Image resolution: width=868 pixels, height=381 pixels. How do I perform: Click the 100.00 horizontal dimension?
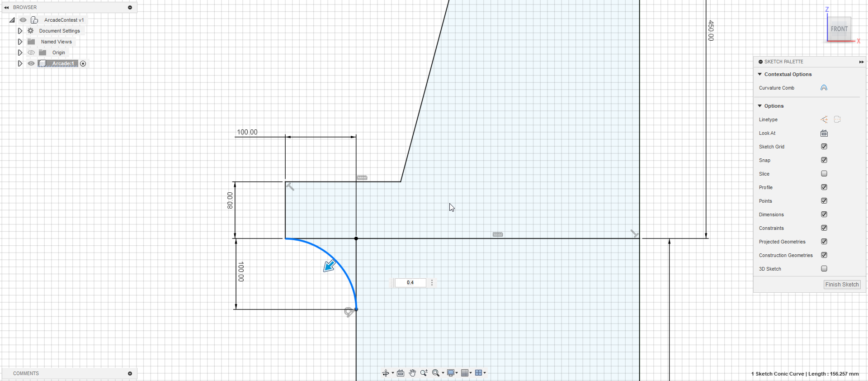[247, 132]
